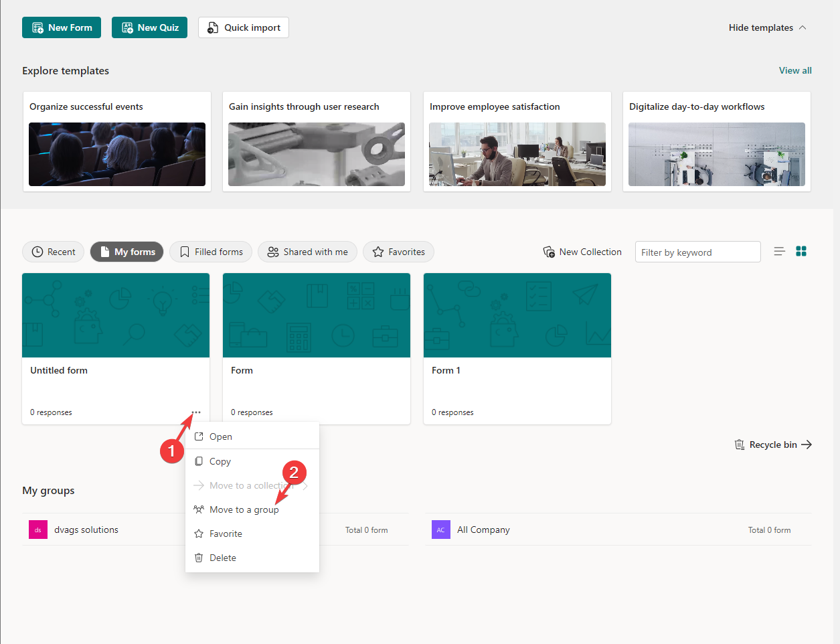Select the My forms tab
This screenshot has width=840, height=644.
tap(127, 252)
